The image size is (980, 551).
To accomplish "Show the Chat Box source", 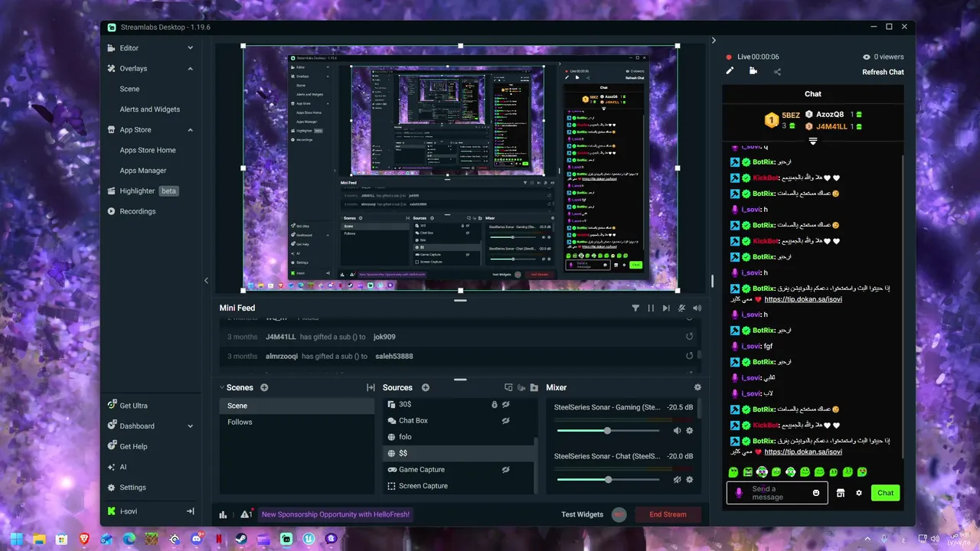I will pyautogui.click(x=505, y=420).
